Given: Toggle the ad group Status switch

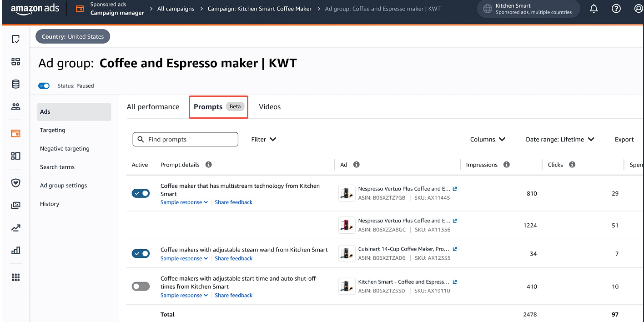Looking at the screenshot, I should point(44,86).
